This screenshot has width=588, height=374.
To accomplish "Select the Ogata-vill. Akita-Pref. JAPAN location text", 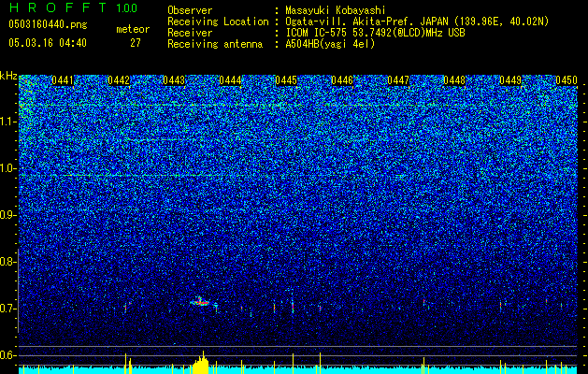I will (x=417, y=22).
